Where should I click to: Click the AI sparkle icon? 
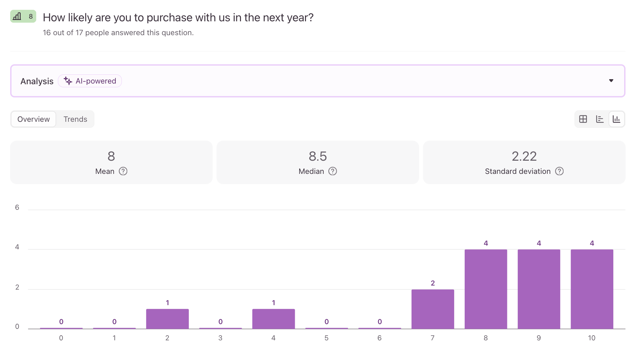[x=68, y=81]
